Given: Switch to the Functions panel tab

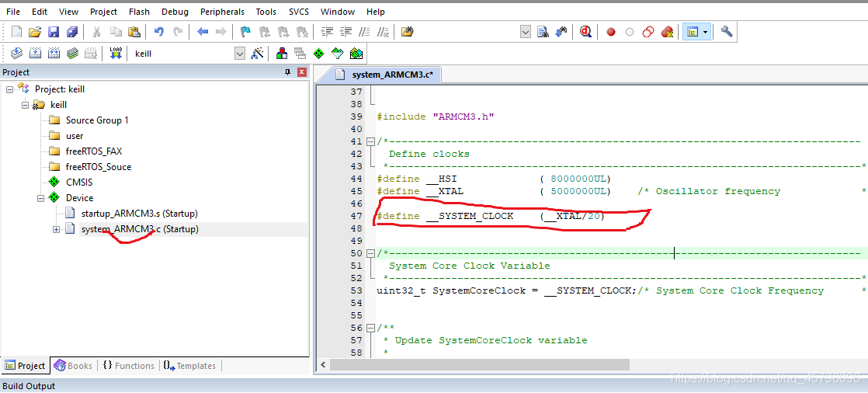Looking at the screenshot, I should click(128, 366).
